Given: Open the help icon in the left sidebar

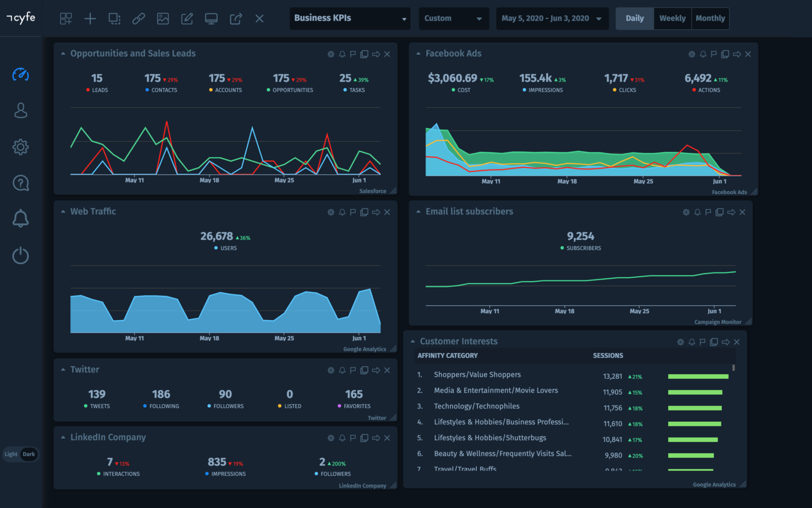Looking at the screenshot, I should coord(20,183).
